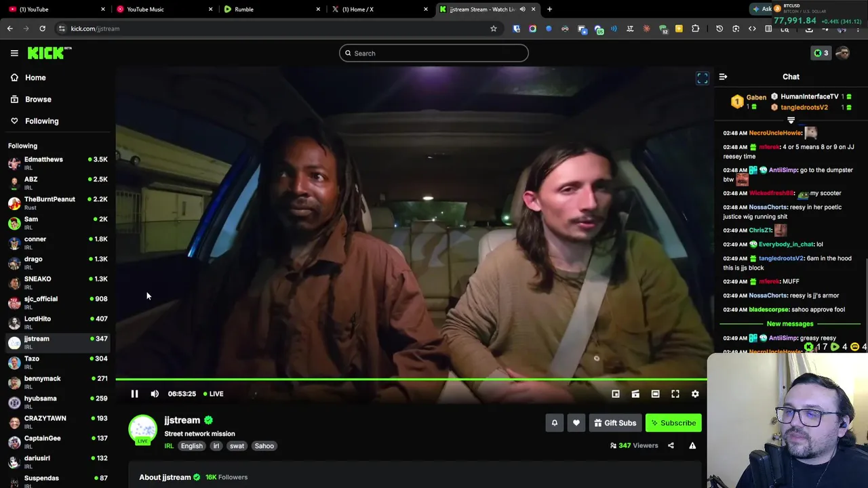Click username bladescorpse in chat
Screen dimensions: 868x488
point(769,310)
